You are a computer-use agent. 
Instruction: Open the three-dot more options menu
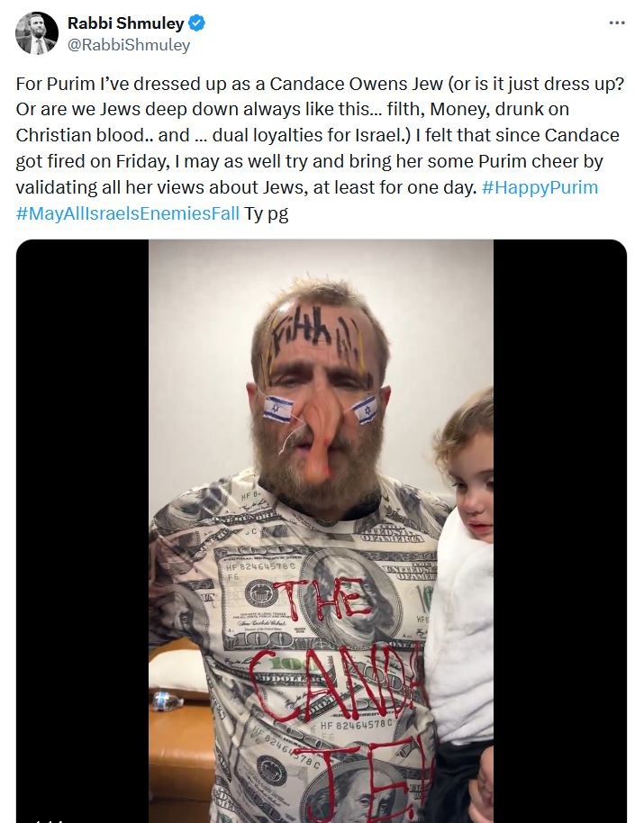(617, 23)
